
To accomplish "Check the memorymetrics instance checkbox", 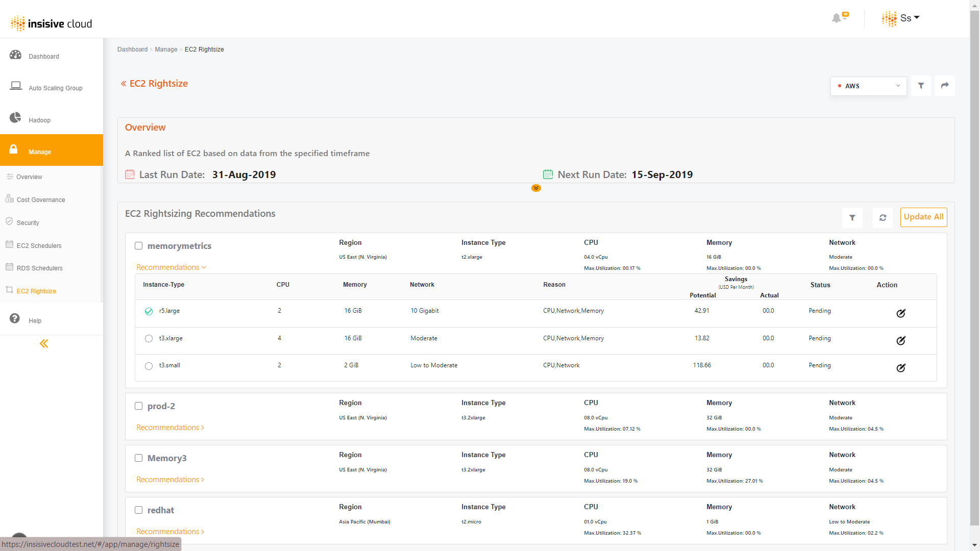I will (x=138, y=246).
